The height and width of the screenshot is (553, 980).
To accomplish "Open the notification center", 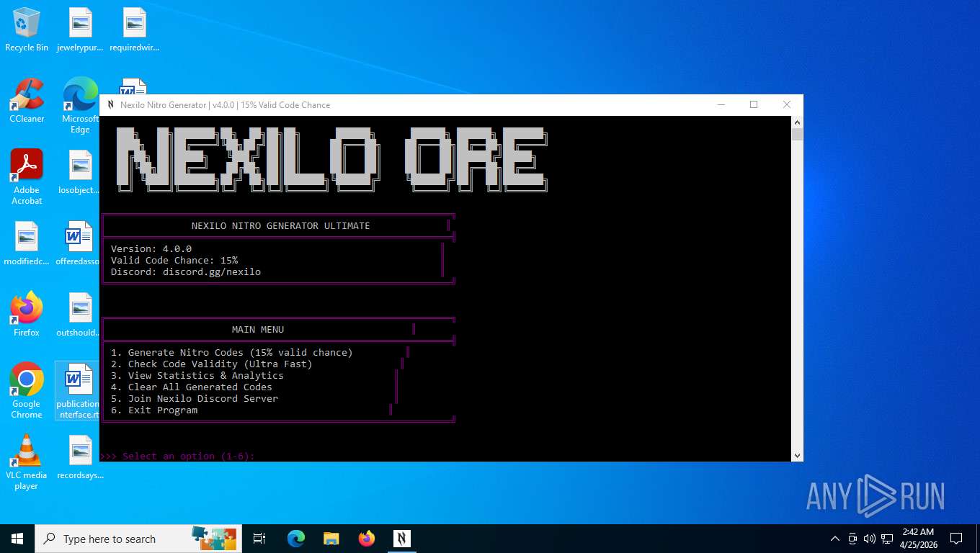I will 956,539.
